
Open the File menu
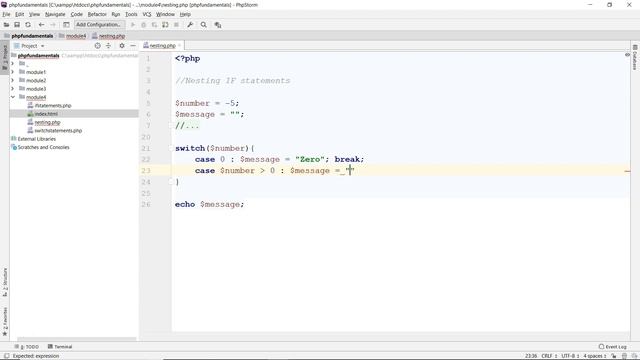point(6,14)
